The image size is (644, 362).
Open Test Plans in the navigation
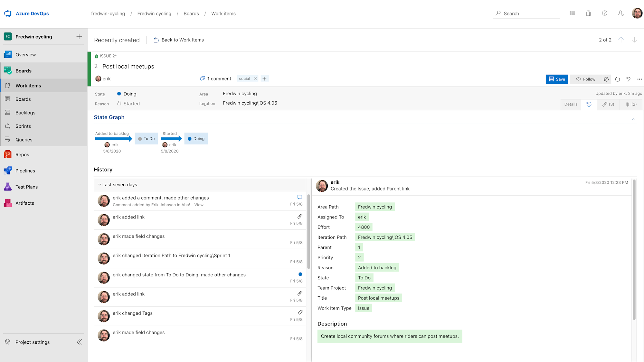pyautogui.click(x=26, y=187)
